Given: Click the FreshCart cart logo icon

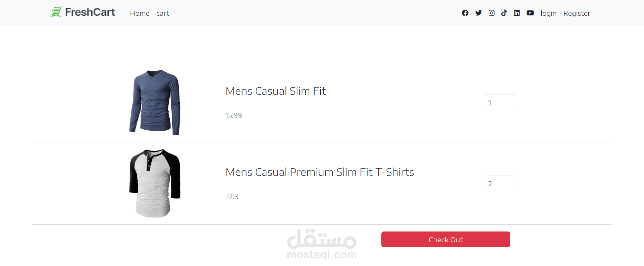Looking at the screenshot, I should pos(56,12).
